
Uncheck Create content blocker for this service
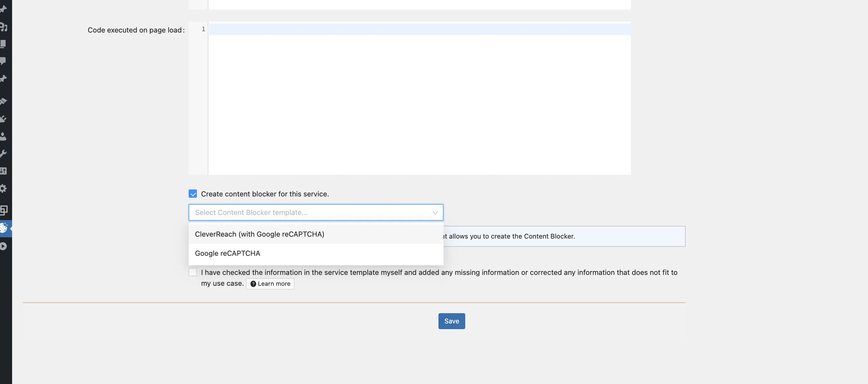192,194
